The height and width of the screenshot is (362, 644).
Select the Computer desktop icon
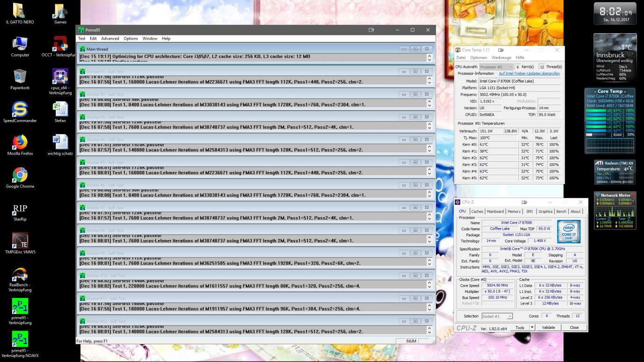tap(20, 43)
